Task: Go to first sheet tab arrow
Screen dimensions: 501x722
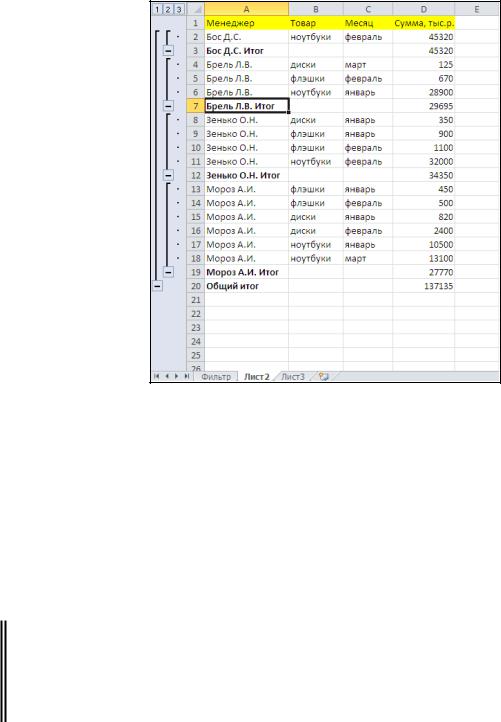Action: (x=156, y=377)
